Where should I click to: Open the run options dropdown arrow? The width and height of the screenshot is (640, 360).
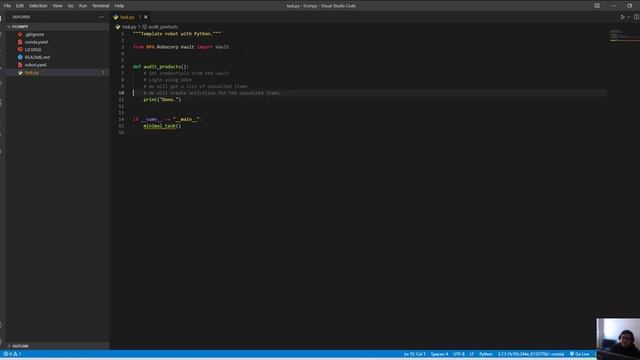click(x=628, y=17)
